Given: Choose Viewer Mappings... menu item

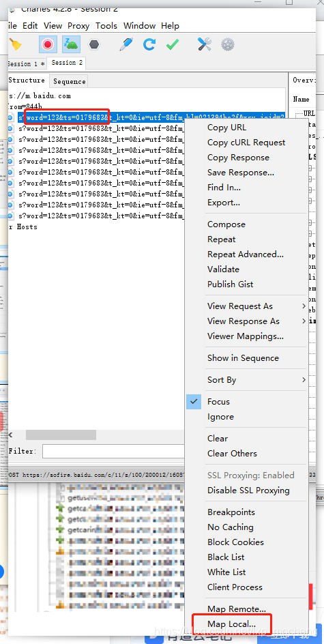Looking at the screenshot, I should pos(246,336).
